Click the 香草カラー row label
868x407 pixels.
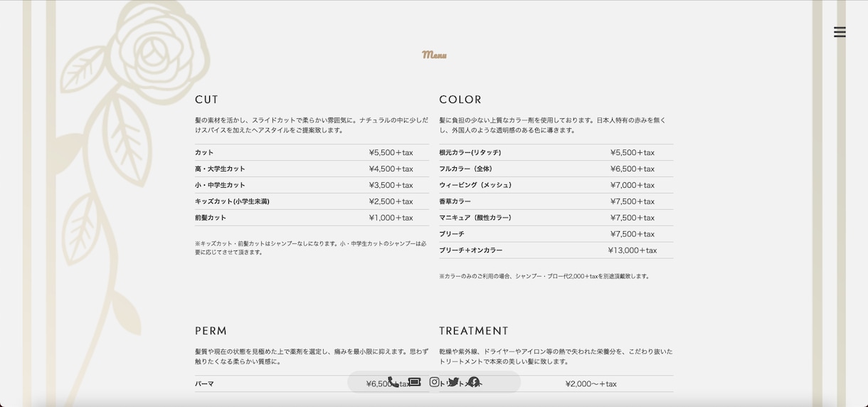click(455, 201)
